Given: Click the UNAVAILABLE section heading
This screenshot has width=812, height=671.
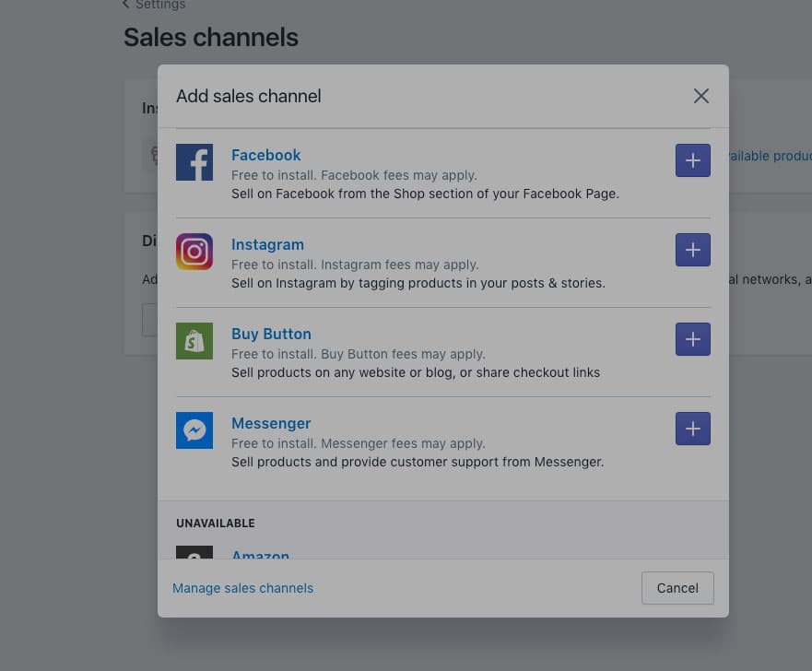Looking at the screenshot, I should (x=216, y=524).
